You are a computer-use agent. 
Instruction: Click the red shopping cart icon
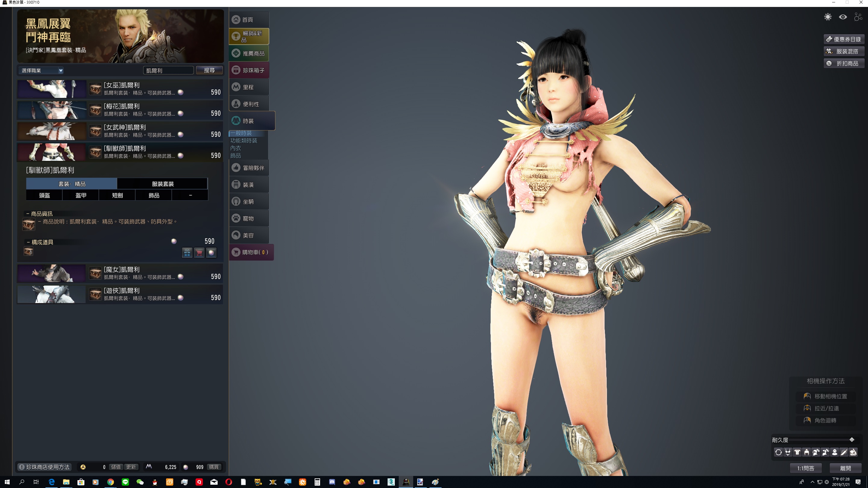(x=199, y=253)
